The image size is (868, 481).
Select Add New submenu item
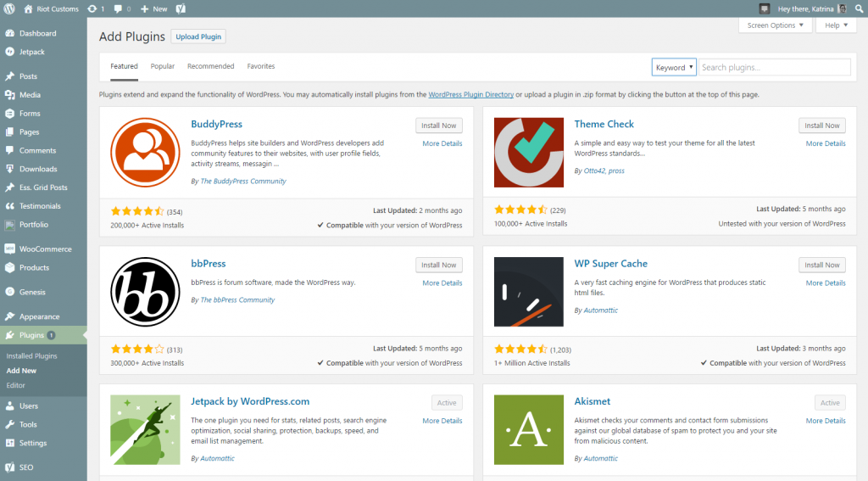(21, 371)
